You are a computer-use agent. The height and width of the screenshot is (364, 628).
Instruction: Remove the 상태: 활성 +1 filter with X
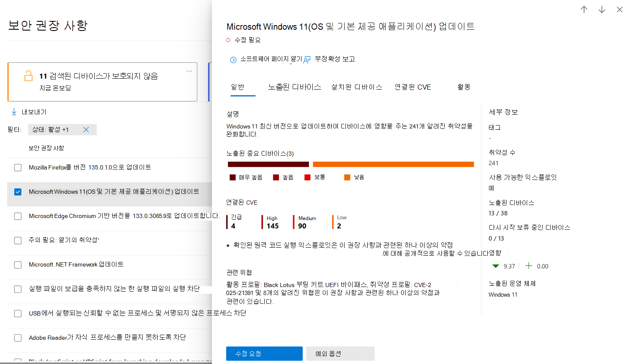coord(86,130)
